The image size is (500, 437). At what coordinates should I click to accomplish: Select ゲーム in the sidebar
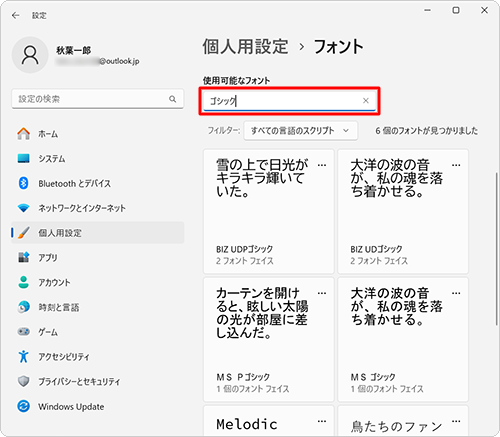[98, 332]
